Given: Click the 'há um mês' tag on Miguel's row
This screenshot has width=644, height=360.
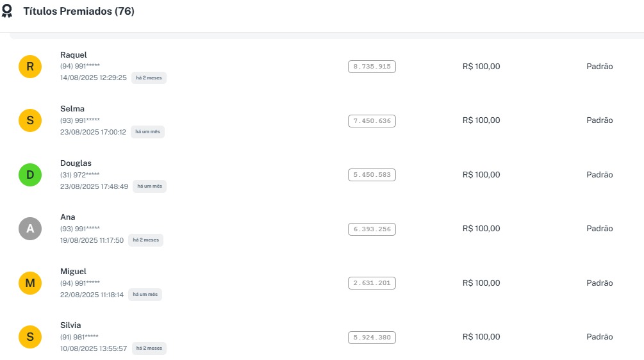Looking at the screenshot, I should [x=145, y=295].
